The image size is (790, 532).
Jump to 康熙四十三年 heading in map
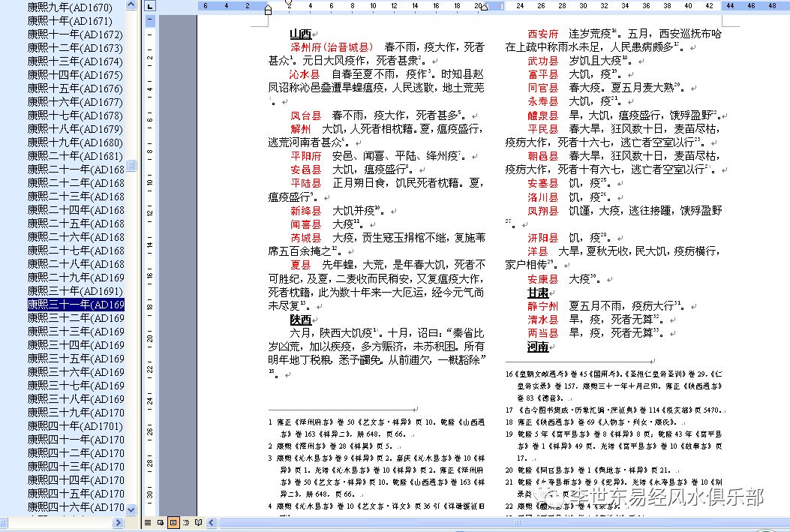click(76, 467)
